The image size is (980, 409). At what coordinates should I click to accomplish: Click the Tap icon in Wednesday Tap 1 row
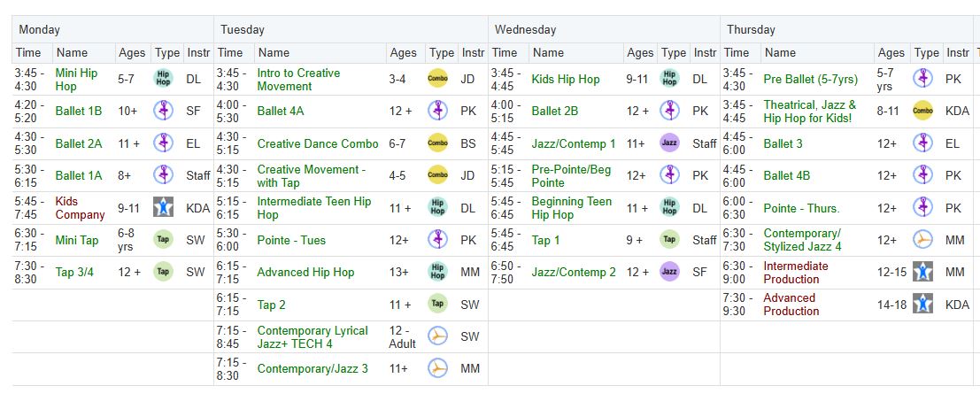click(x=669, y=240)
